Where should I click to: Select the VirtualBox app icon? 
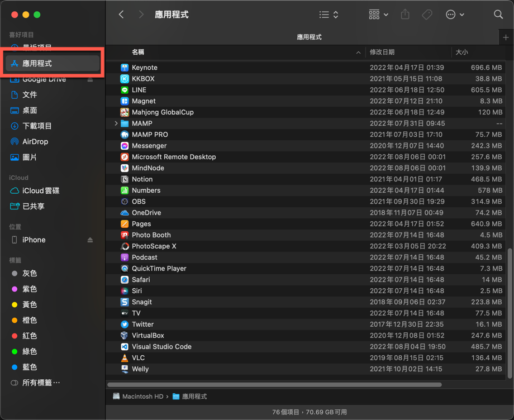124,336
